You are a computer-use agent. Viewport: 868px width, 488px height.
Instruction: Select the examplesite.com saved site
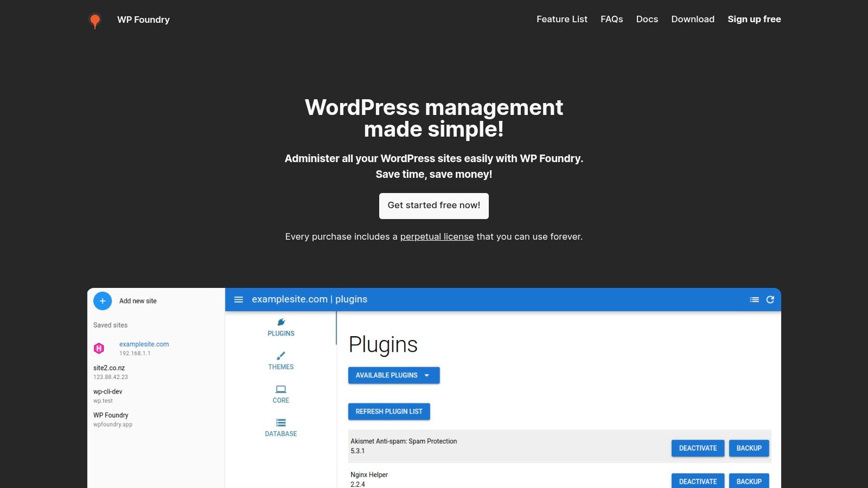click(144, 348)
